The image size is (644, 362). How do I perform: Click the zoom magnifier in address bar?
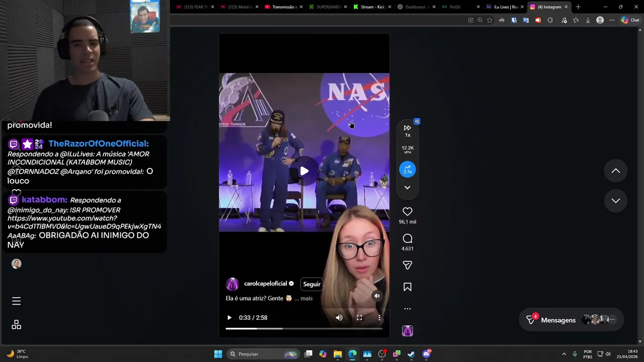click(x=480, y=20)
